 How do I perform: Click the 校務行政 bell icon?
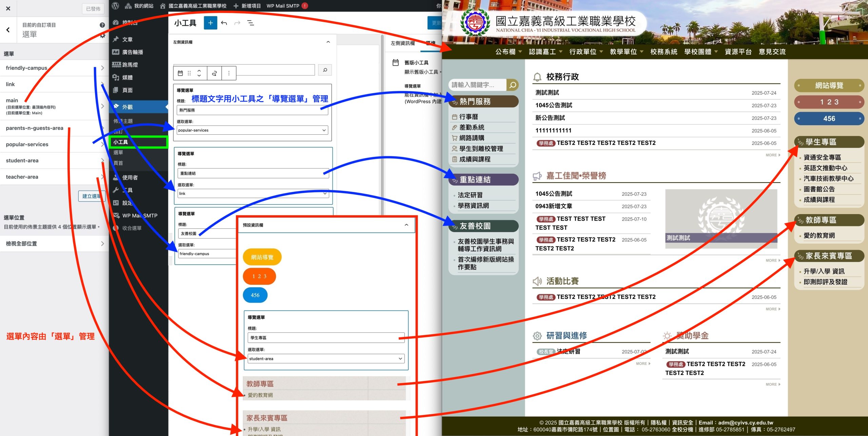(x=537, y=77)
